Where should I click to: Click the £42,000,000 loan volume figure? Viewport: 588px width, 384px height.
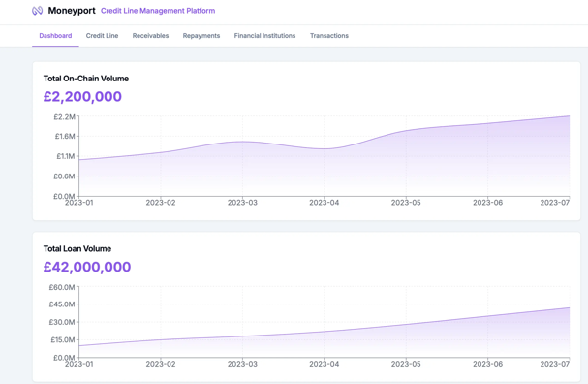coord(87,267)
